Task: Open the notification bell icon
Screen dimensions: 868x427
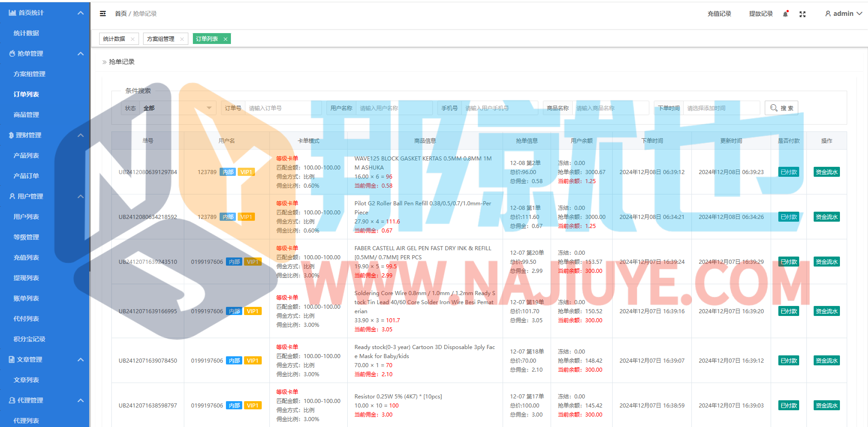Action: click(785, 14)
